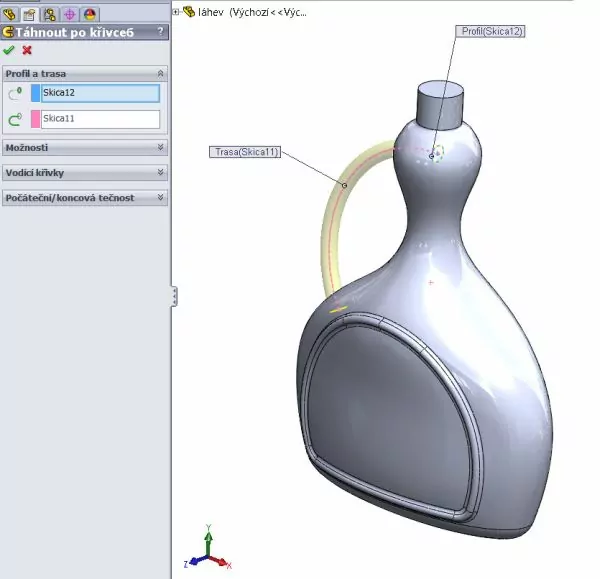
Task: Open the DisplayManager color sphere tab
Action: [90, 12]
